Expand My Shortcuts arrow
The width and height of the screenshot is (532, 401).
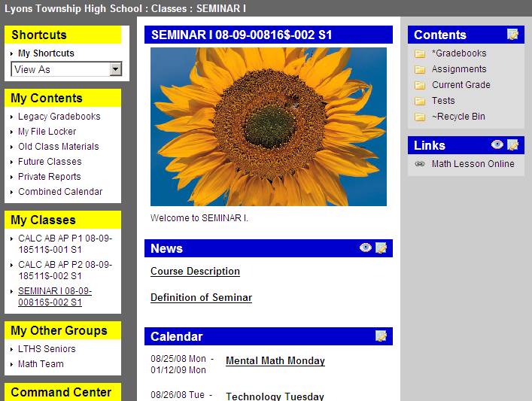11,53
